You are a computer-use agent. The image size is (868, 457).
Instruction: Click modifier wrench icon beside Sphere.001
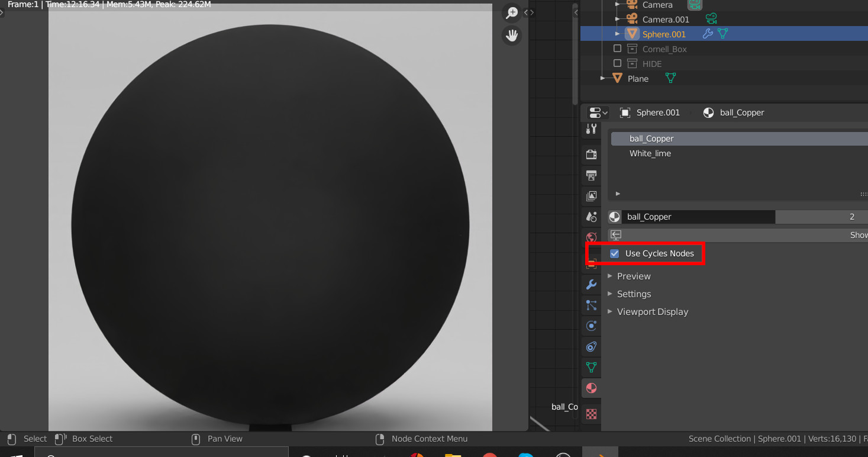point(707,34)
